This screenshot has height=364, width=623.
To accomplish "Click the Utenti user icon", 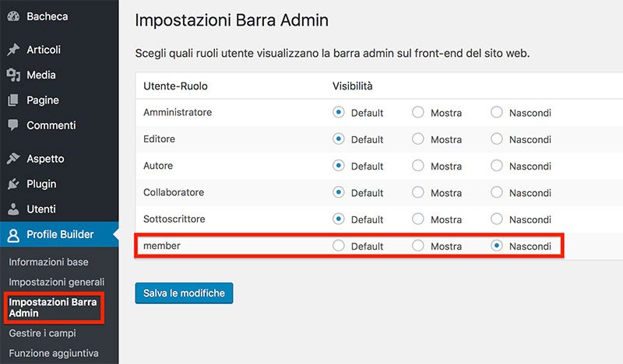I will 13,208.
